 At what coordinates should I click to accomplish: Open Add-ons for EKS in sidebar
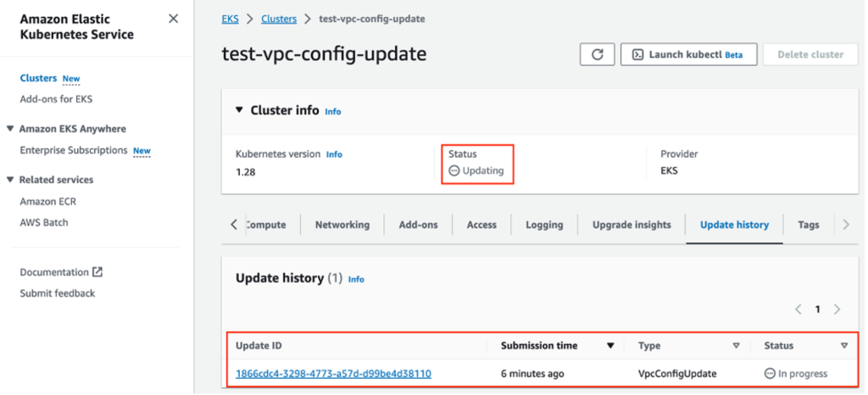(56, 99)
